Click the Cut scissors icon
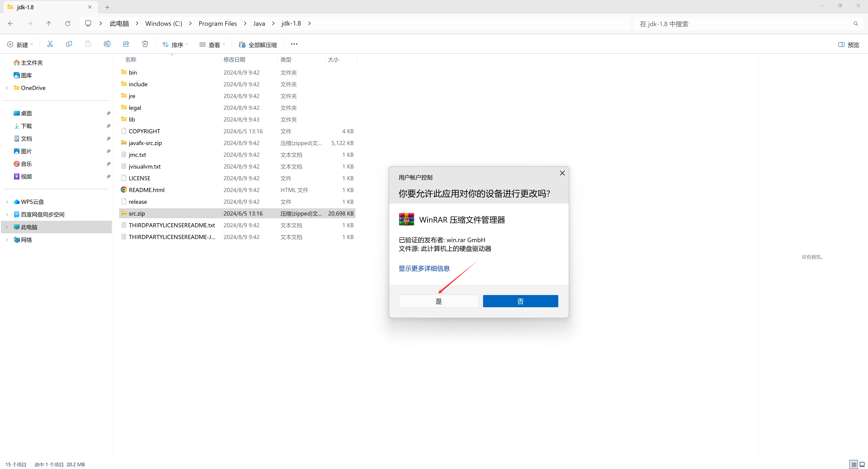Viewport: 868px width, 469px height. point(50,44)
